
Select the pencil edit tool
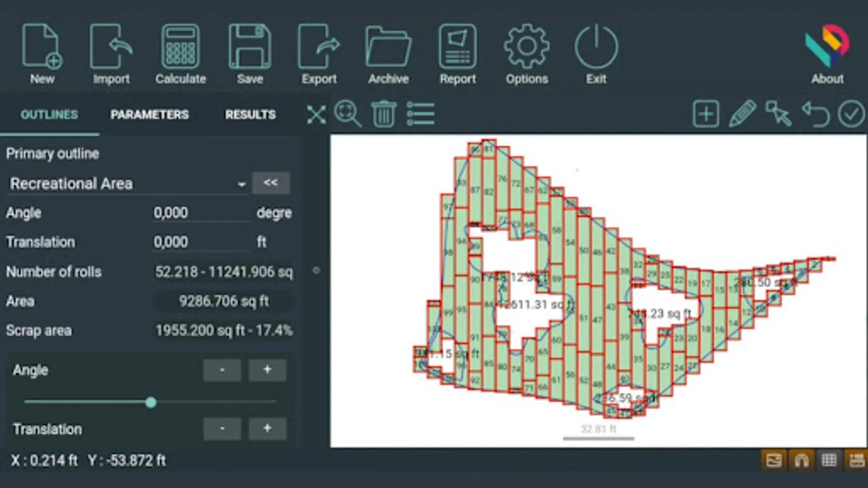742,114
